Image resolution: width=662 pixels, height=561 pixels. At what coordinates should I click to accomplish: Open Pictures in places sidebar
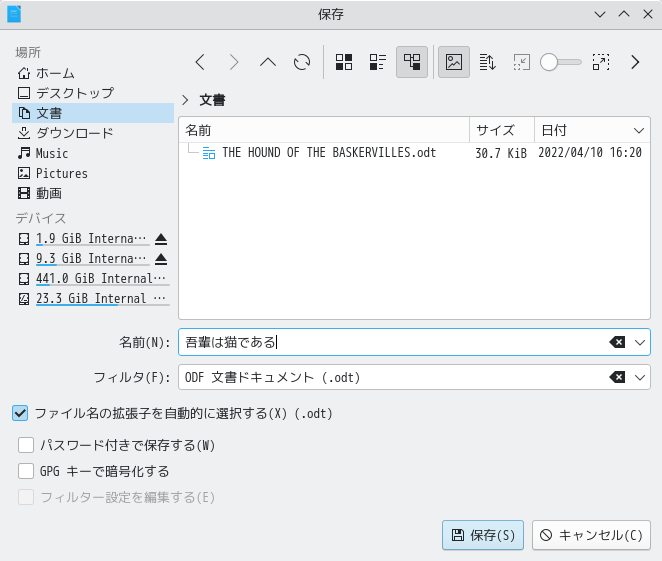click(x=93, y=173)
